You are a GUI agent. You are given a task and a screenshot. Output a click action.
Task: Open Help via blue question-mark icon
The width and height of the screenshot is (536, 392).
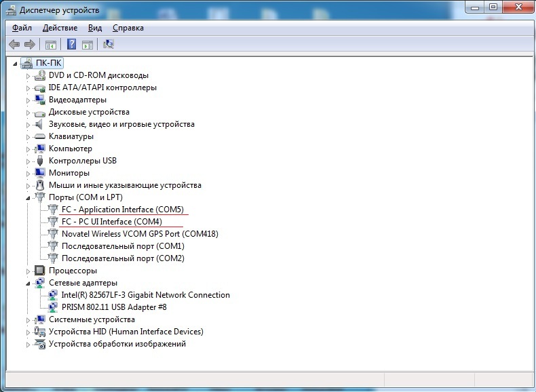[71, 44]
